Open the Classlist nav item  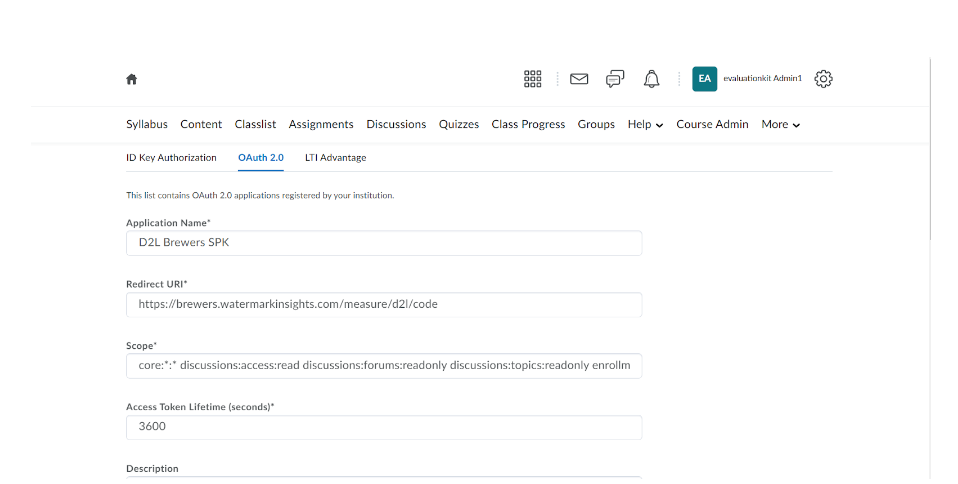255,124
